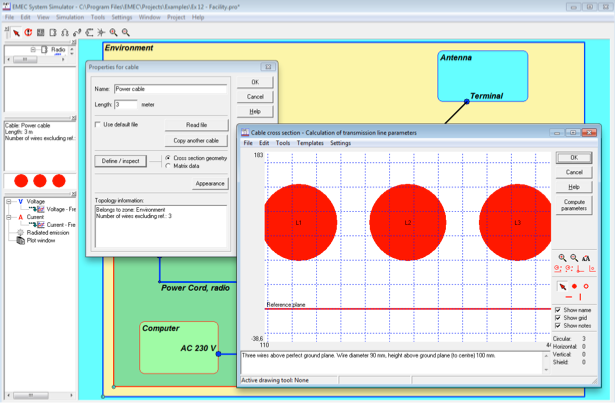
Task: Select the horizontal conductor drawing tool
Action: point(569,297)
